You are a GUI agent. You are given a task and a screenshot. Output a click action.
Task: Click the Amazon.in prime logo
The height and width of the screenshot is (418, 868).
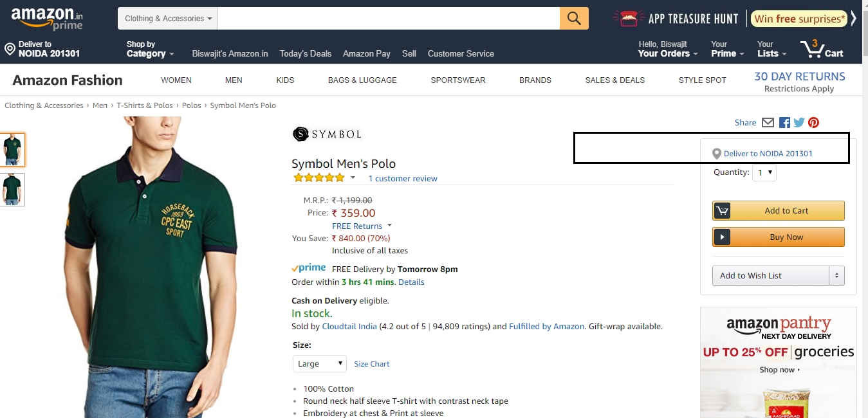coord(47,19)
